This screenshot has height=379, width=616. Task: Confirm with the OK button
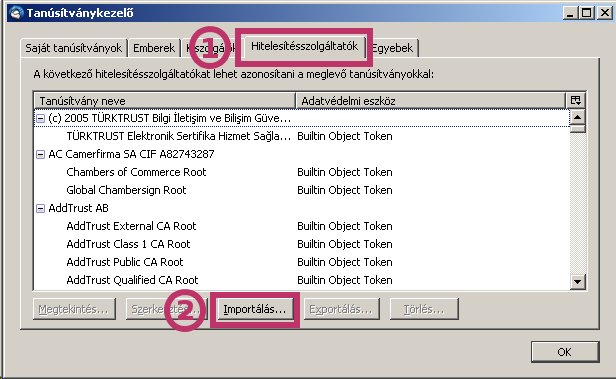tap(565, 352)
